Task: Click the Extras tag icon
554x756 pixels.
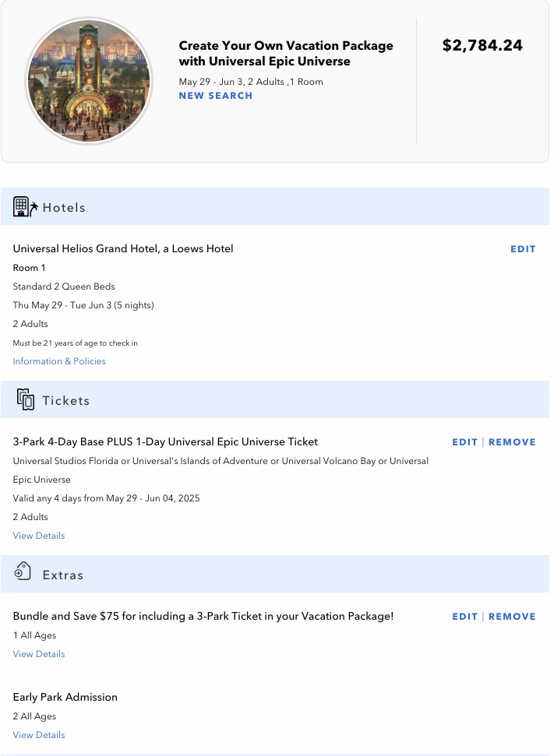Action: (23, 573)
